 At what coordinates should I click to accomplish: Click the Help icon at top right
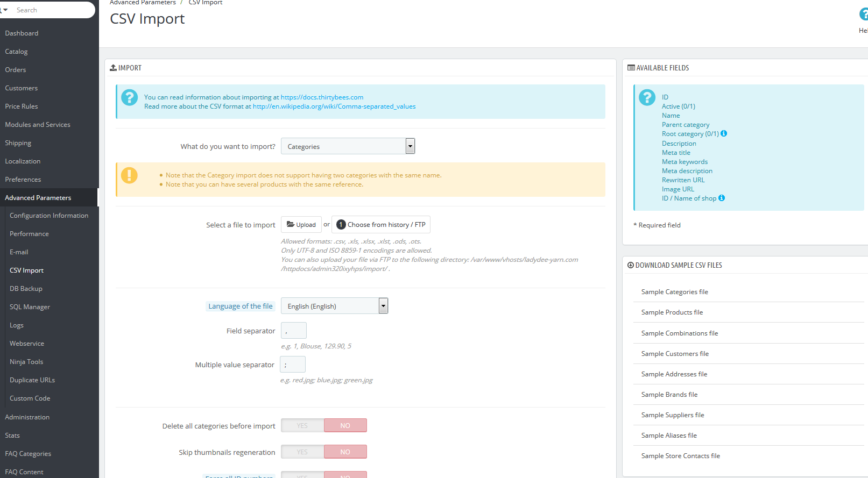click(863, 15)
